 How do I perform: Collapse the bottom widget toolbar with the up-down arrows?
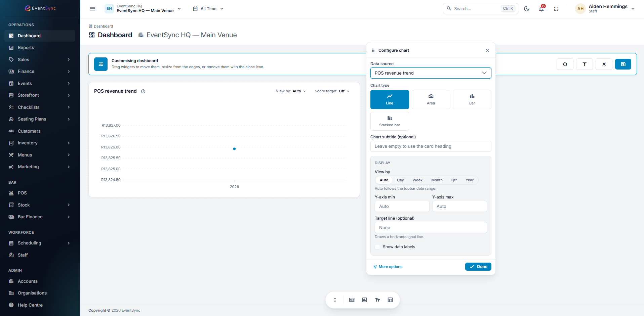335,300
